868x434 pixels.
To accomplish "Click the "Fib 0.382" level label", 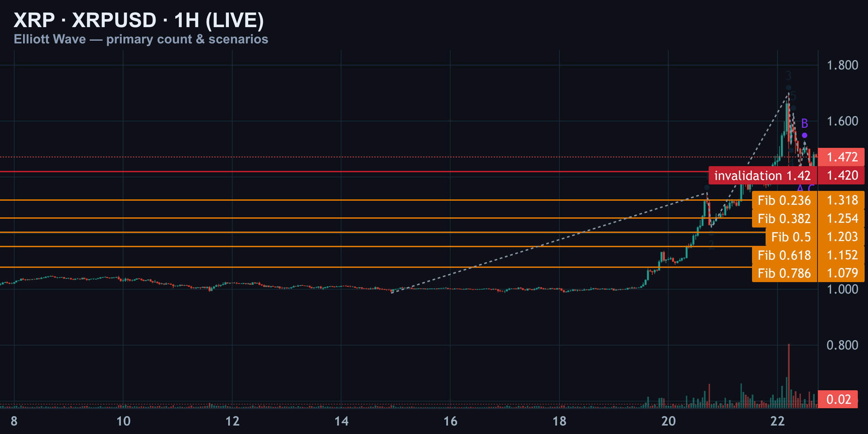I will (784, 219).
